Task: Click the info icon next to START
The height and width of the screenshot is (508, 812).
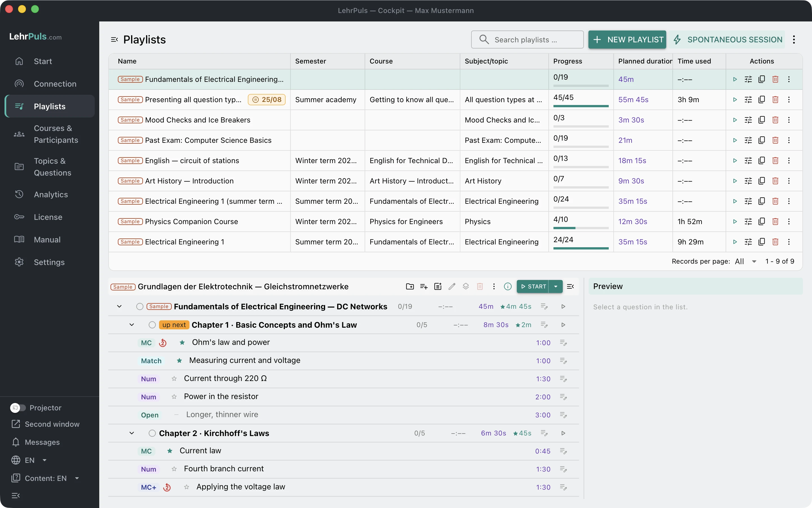Action: click(x=508, y=286)
